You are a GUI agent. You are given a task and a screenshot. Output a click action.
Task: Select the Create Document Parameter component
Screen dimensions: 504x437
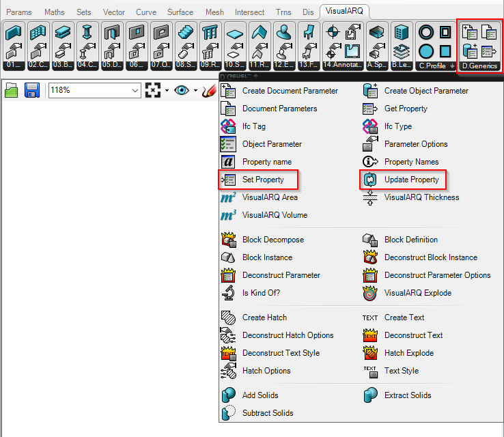coord(279,91)
